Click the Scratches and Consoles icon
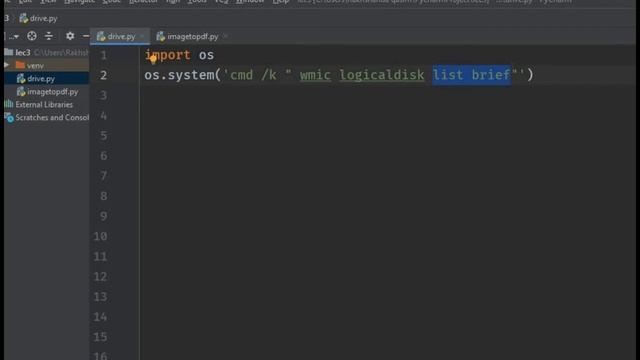640x360 pixels. coord(9,118)
